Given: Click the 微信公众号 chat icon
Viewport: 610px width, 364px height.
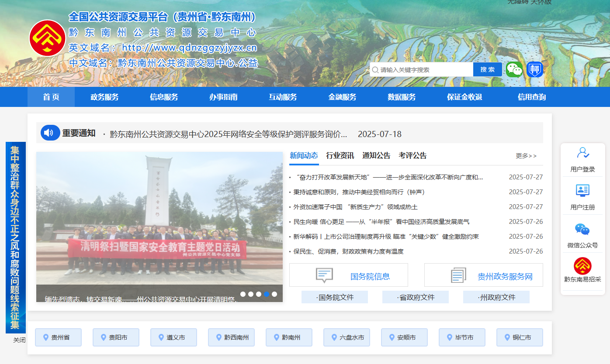Looking at the screenshot, I should click(582, 229).
